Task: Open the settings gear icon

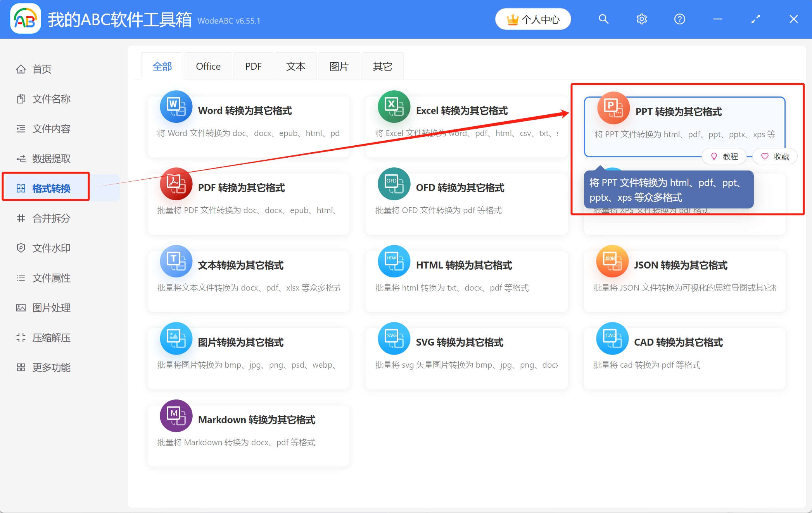Action: click(641, 19)
